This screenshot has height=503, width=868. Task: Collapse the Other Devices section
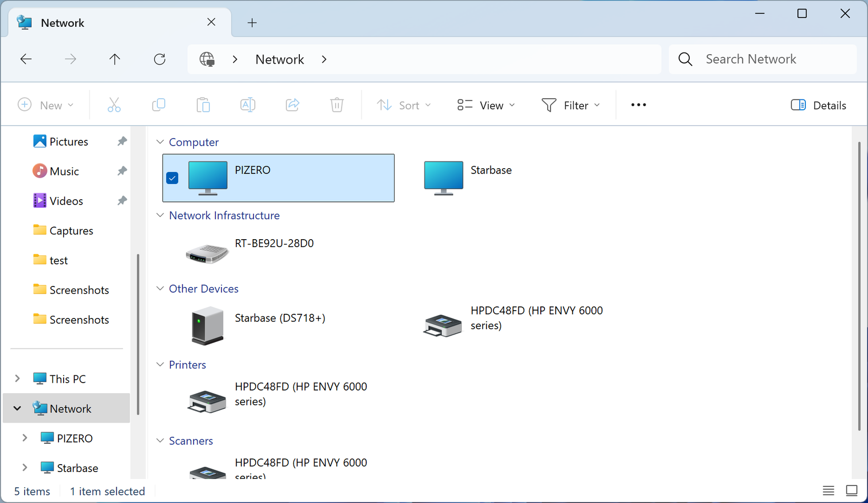pyautogui.click(x=160, y=288)
